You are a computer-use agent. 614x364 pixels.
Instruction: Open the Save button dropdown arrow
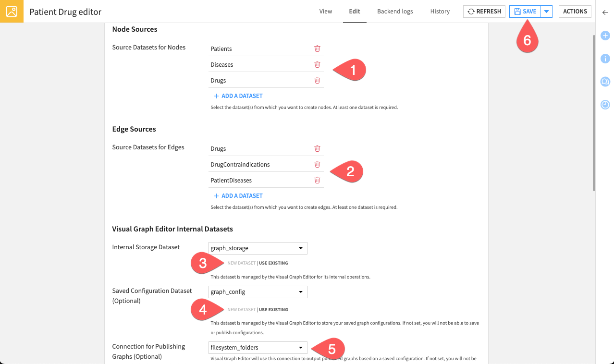click(x=546, y=11)
